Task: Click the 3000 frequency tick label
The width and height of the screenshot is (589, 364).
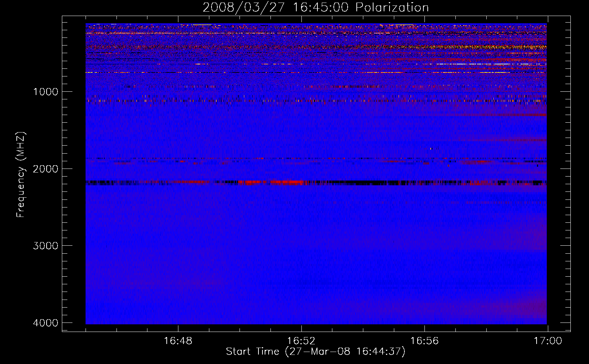Action: click(46, 246)
